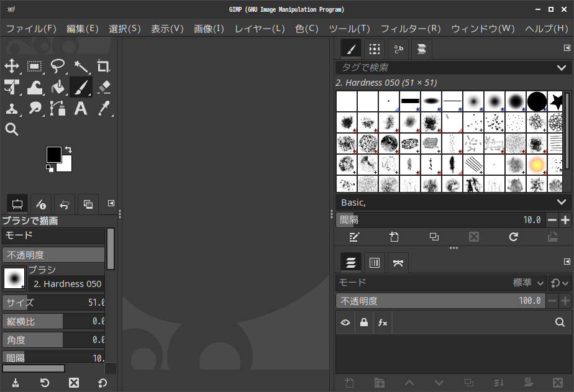Select the Bucket Fill tool

(x=58, y=87)
